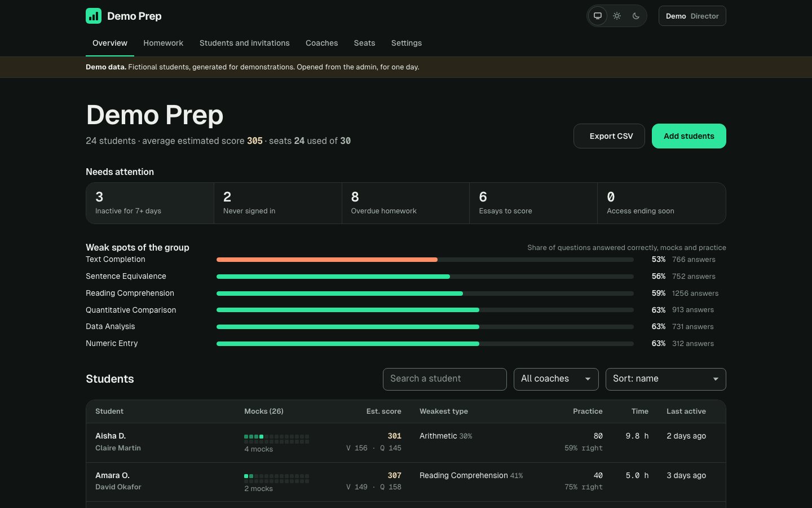Click the Demo Prep green chart logo
This screenshot has height=508, width=812.
pyautogui.click(x=94, y=16)
